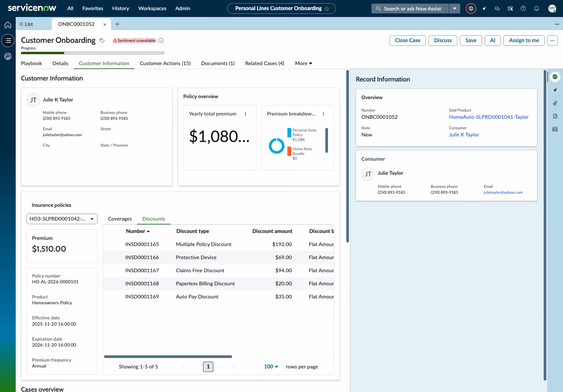Open the Related Cases (4) tab
This screenshot has height=392, width=563.
(264, 63)
